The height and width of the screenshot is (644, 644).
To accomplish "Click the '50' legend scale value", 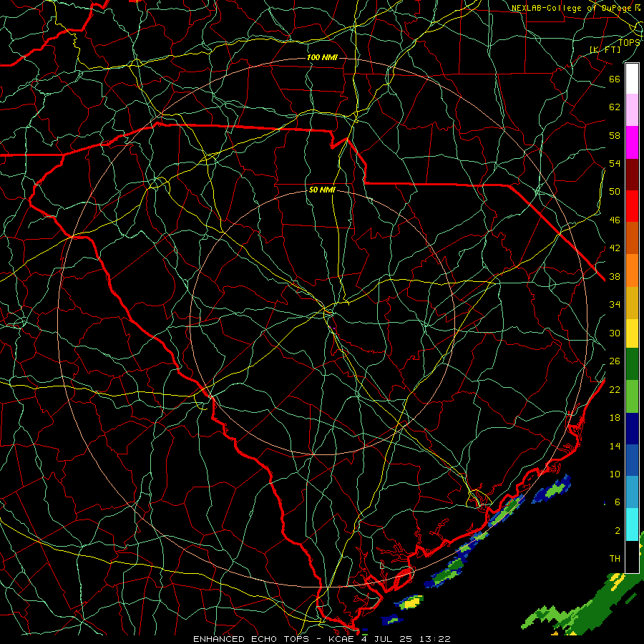I will (615, 191).
